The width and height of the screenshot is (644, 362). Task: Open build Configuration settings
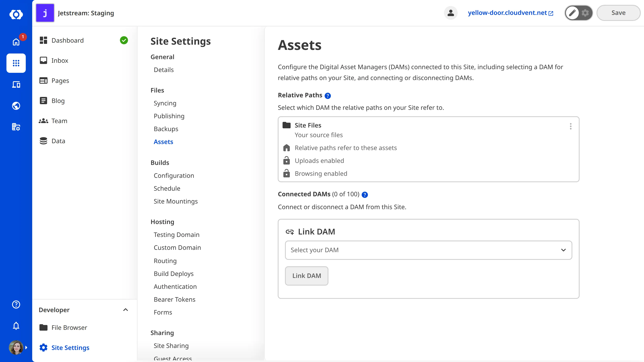point(174,176)
